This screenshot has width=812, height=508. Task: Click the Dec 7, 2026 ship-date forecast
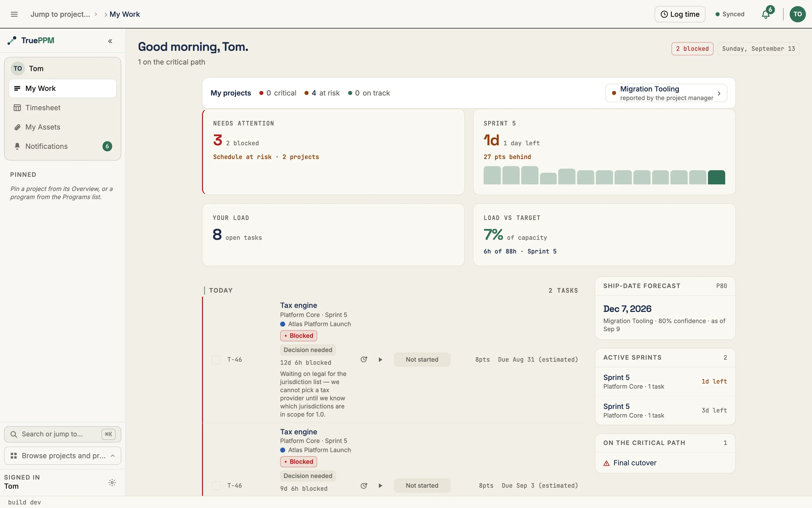point(627,309)
